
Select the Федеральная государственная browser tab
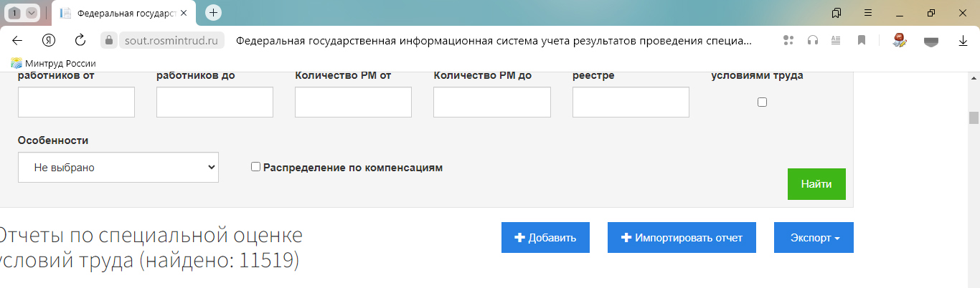123,13
